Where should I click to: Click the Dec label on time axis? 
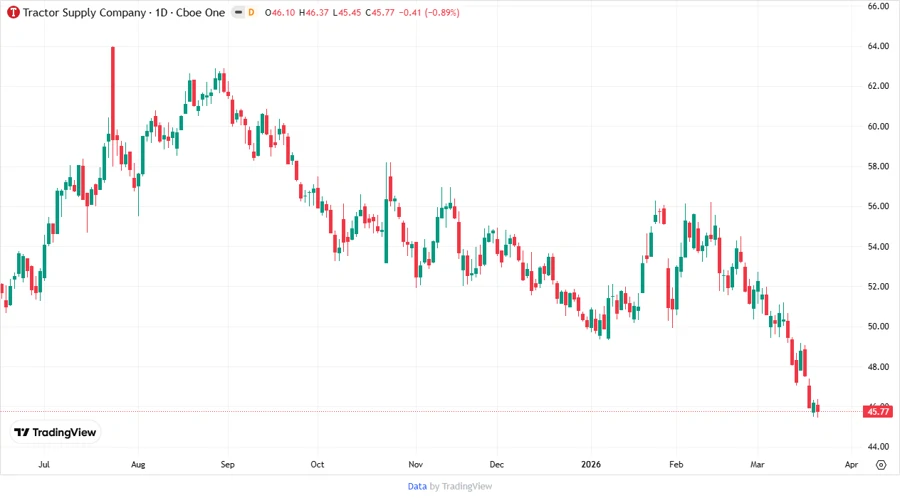pos(496,464)
